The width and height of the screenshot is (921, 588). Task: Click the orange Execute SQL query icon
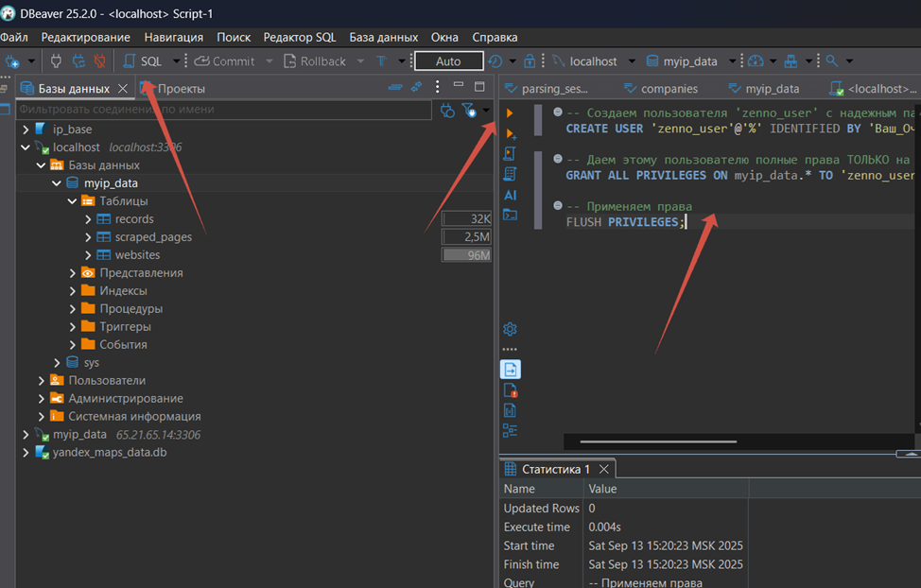[510, 112]
